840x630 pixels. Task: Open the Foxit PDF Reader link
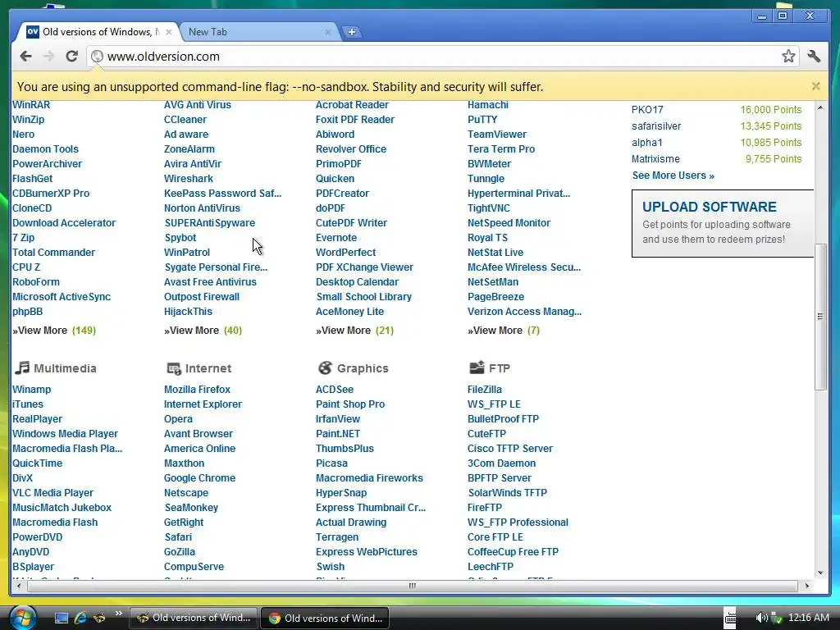[x=354, y=120]
